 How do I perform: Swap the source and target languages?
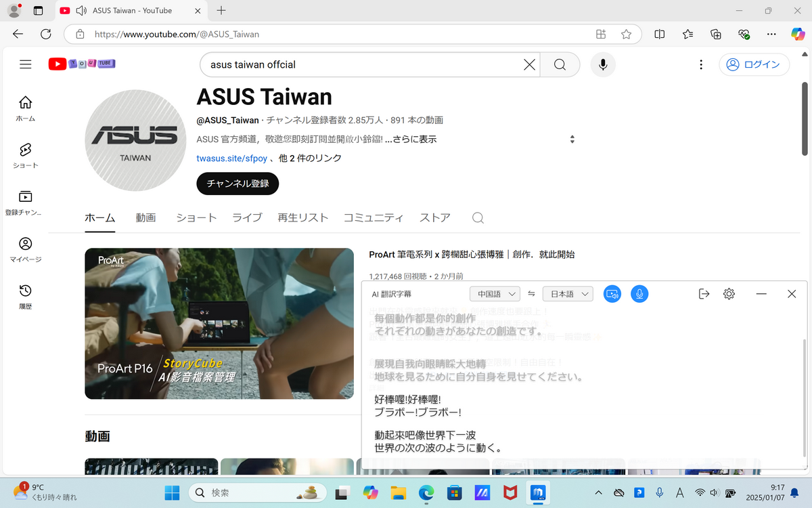pyautogui.click(x=531, y=294)
